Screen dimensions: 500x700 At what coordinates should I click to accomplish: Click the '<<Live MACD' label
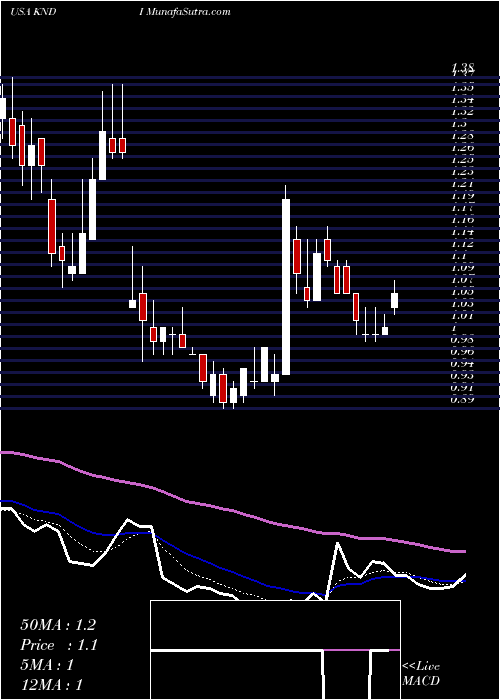point(421,674)
